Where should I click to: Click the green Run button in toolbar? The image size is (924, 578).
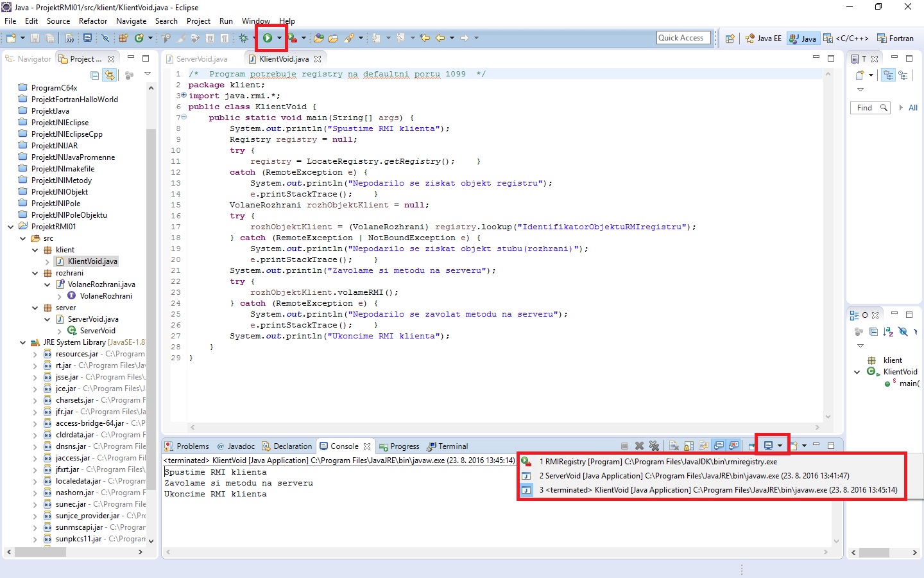267,39
